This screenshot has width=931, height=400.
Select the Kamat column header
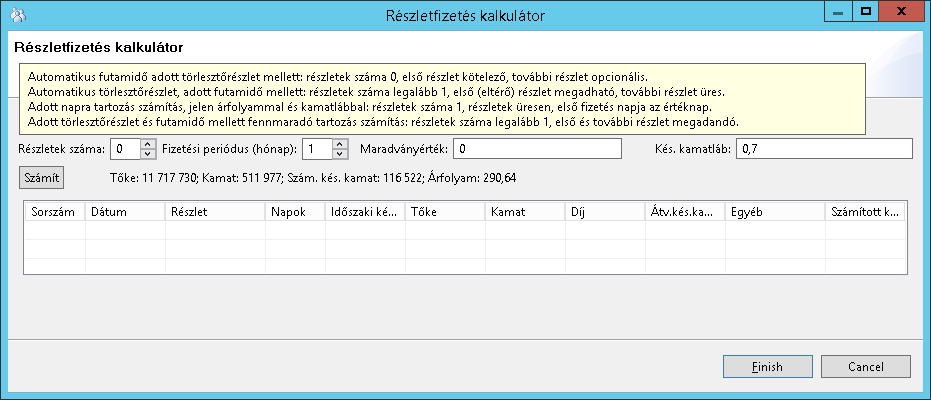tap(523, 212)
